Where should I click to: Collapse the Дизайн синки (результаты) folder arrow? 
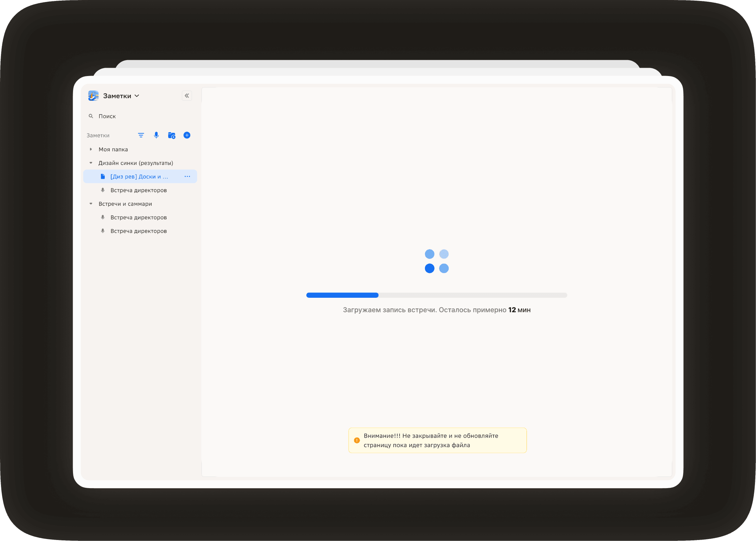[x=91, y=163]
